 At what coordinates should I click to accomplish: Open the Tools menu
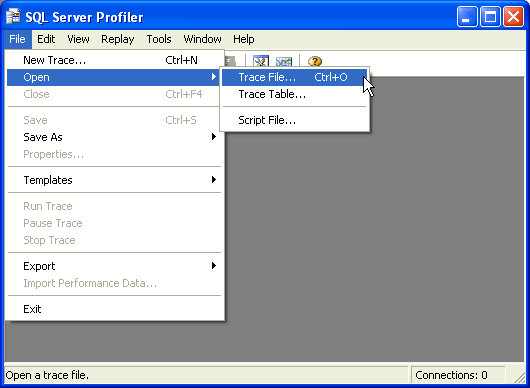(159, 39)
